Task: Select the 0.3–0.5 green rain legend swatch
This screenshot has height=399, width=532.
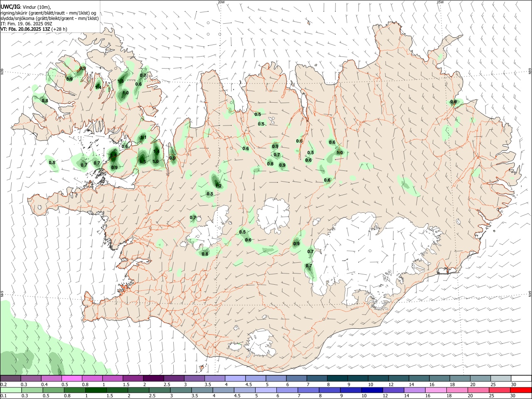Action: click(32, 390)
